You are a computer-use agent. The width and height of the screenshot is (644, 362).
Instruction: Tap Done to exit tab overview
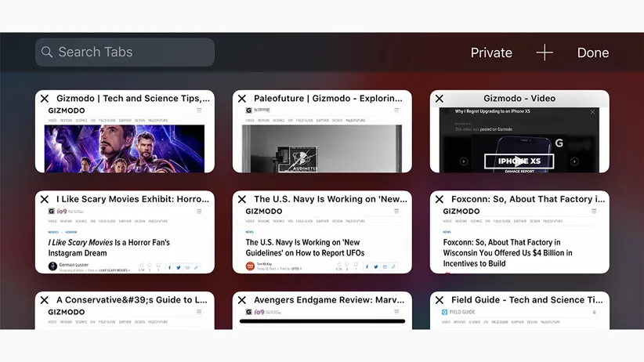point(593,52)
